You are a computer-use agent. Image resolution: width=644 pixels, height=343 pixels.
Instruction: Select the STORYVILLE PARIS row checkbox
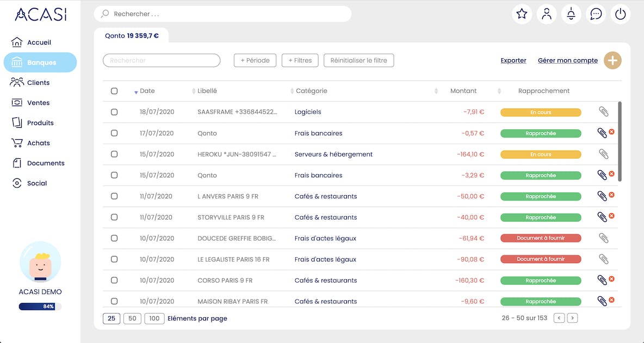pyautogui.click(x=114, y=217)
